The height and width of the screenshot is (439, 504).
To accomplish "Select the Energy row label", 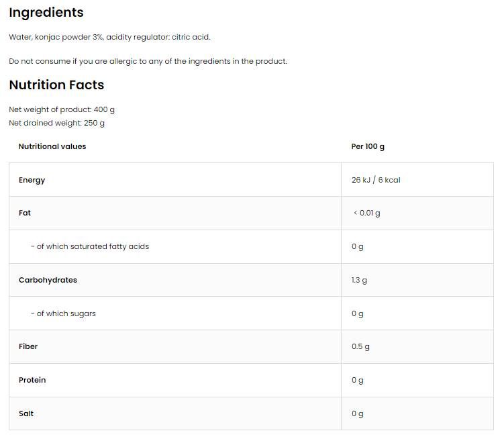I will 32,180.
